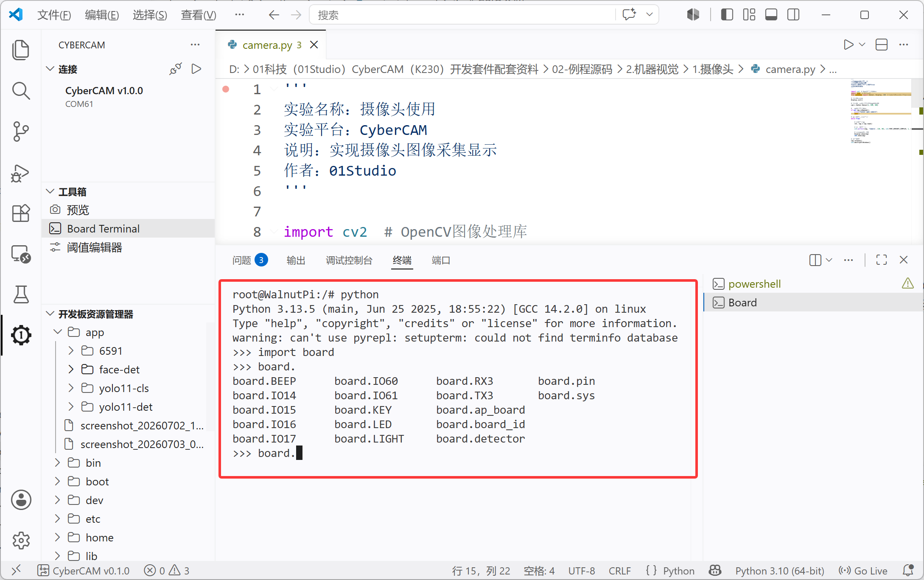This screenshot has width=924, height=580.
Task: Toggle breakpoint on line 1
Action: point(226,89)
